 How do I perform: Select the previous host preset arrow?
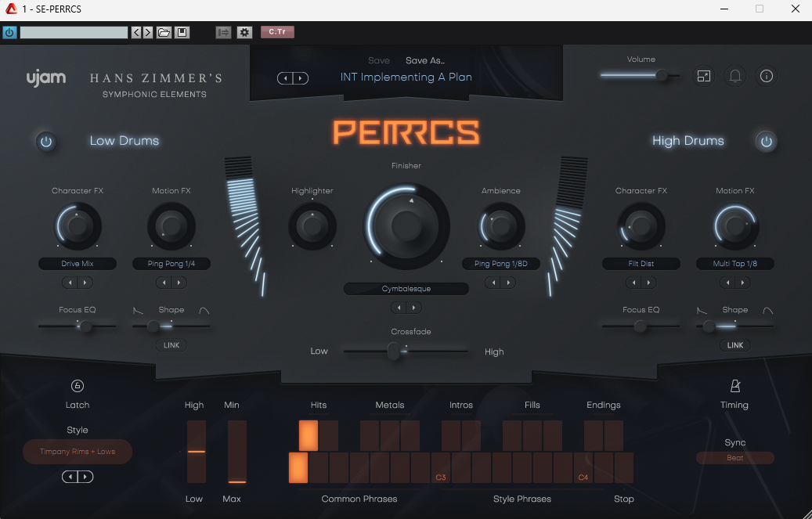136,32
